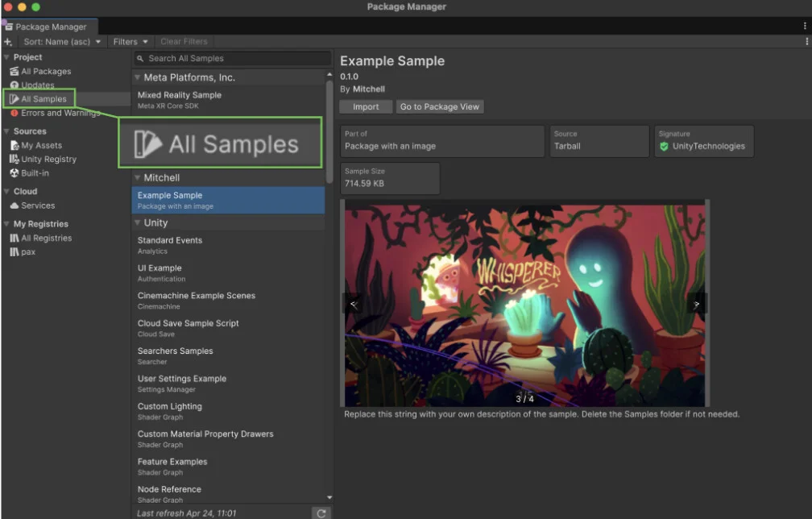Show the next sample image
The image size is (812, 519).
[x=697, y=304]
